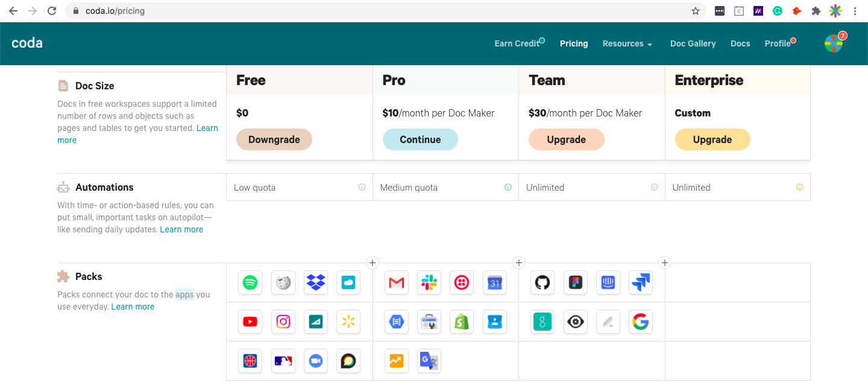Open the Grammarly extension
868x388 pixels.
[778, 11]
